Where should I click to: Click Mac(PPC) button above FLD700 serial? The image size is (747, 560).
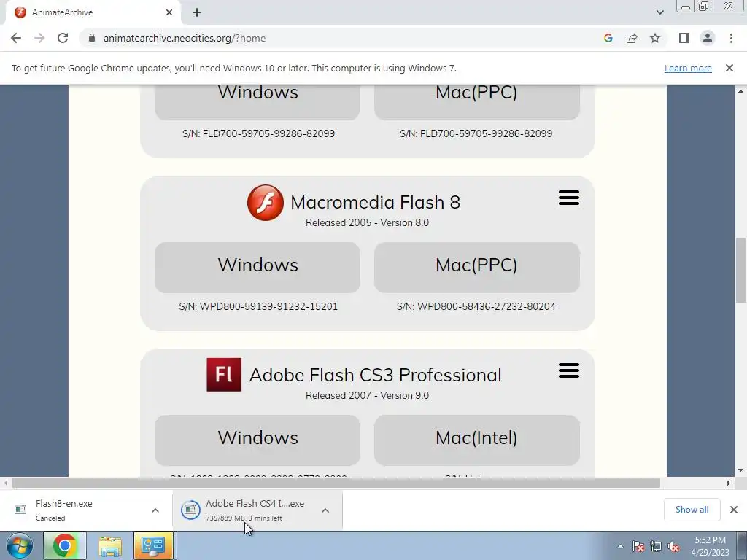(x=476, y=101)
